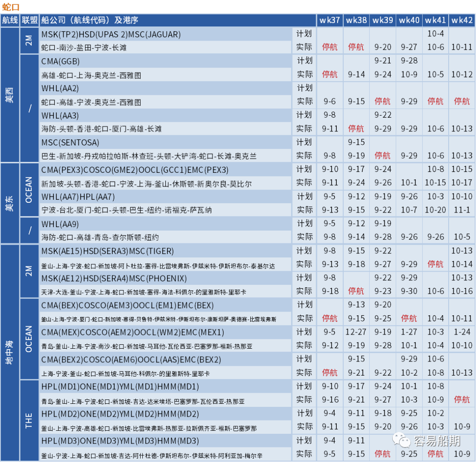
Task: Click the THE alliance label in 地中海 section
Action: coord(30,419)
